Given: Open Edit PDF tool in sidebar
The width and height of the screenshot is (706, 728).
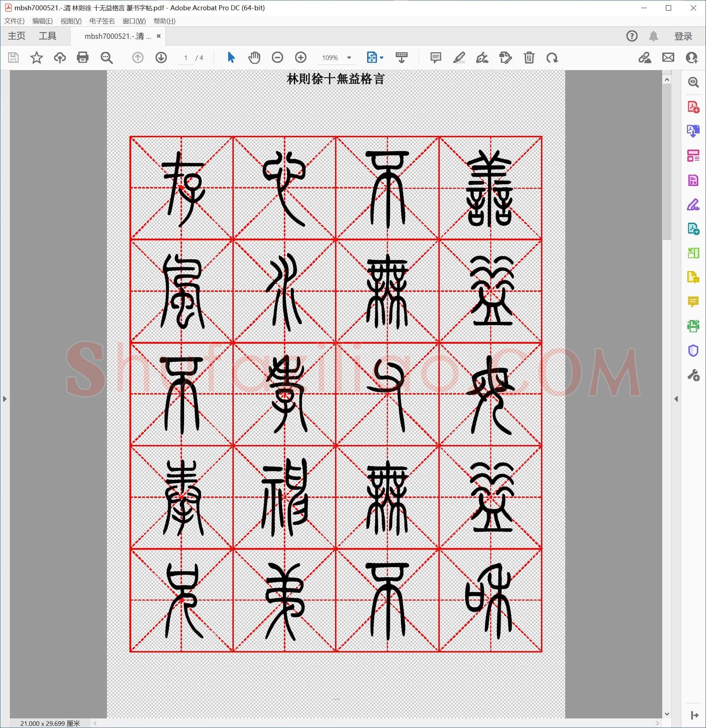Looking at the screenshot, I should click(693, 180).
